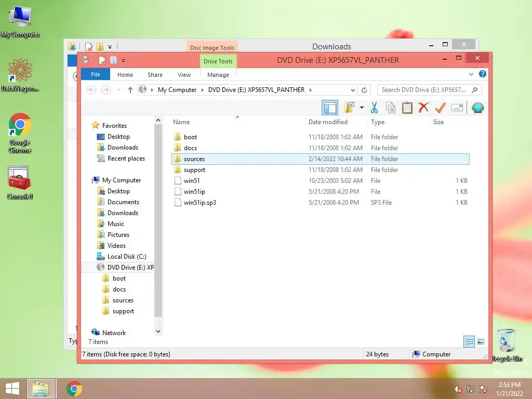
Task: Sort by the Type column header
Action: point(378,122)
